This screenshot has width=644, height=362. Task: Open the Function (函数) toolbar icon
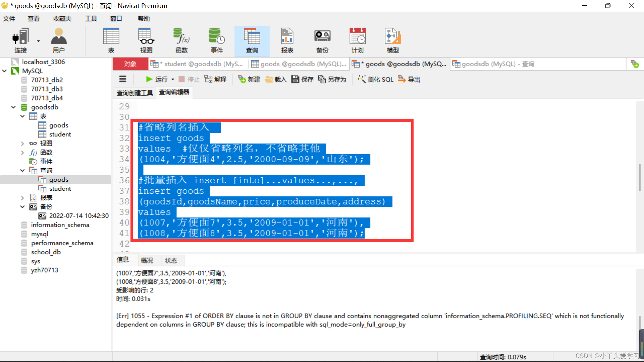(x=181, y=41)
